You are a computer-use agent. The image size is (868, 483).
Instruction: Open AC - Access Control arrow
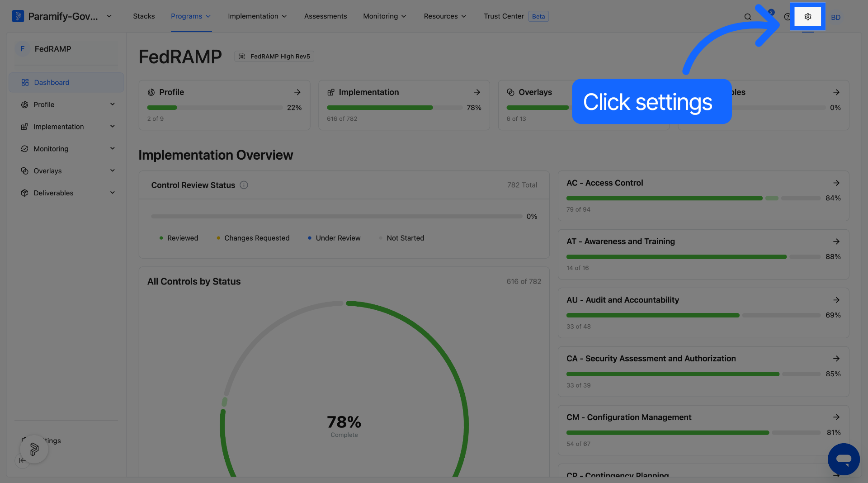tap(836, 183)
